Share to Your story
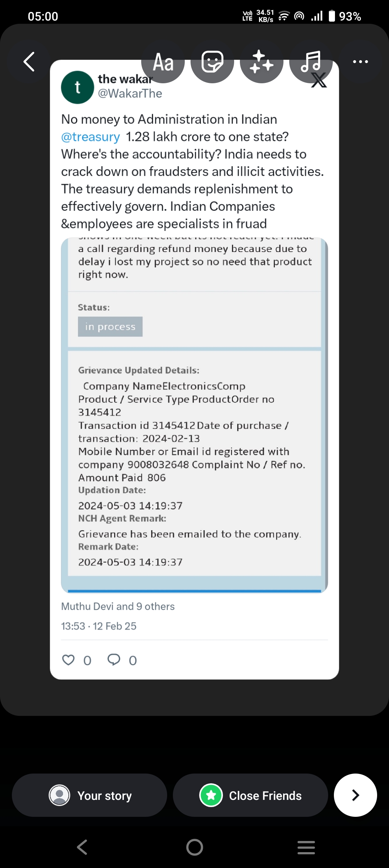The image size is (389, 868). point(90,795)
